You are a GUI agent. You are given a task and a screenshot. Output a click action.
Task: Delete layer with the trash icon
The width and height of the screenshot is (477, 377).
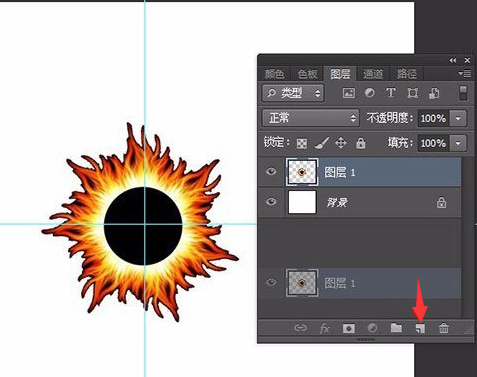coord(443,328)
